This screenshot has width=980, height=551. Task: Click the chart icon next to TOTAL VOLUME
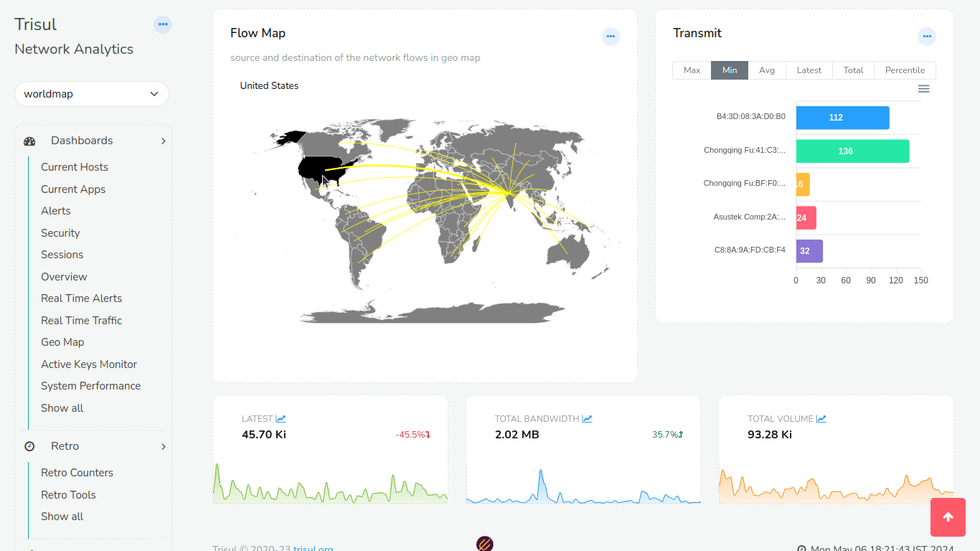[x=821, y=418]
